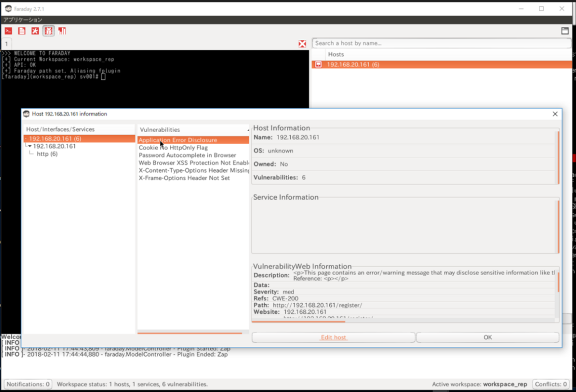
Task: Select Cookie No HttpOnly Flag vulnerability
Action: (x=193, y=148)
